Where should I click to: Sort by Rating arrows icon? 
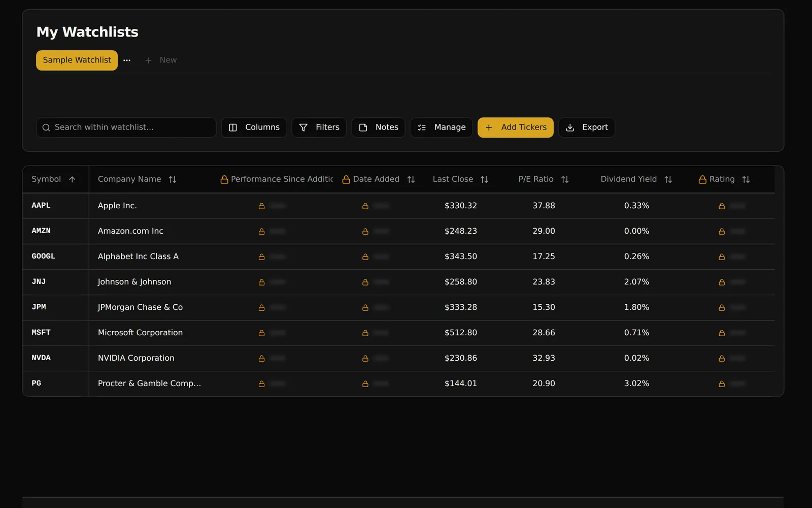pos(746,179)
